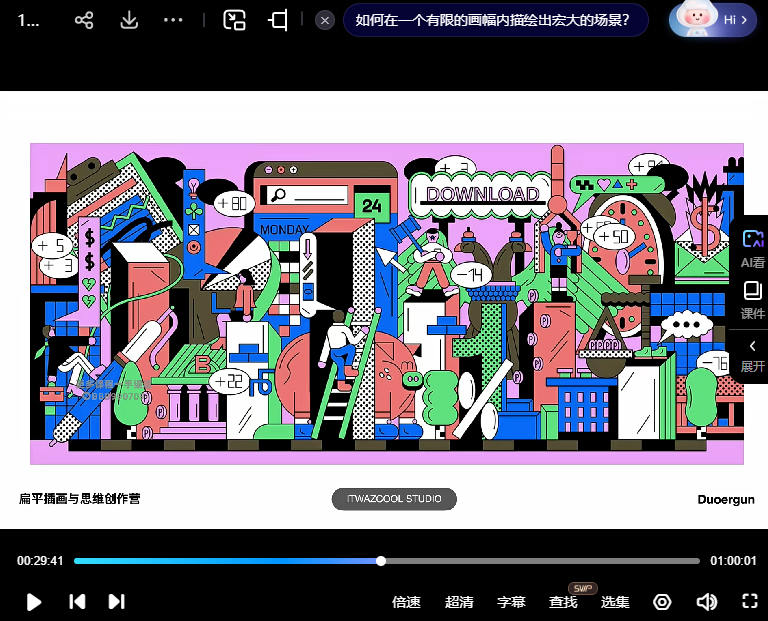This screenshot has width=768, height=621.
Task: Open the AI看 side panel
Action: point(752,247)
